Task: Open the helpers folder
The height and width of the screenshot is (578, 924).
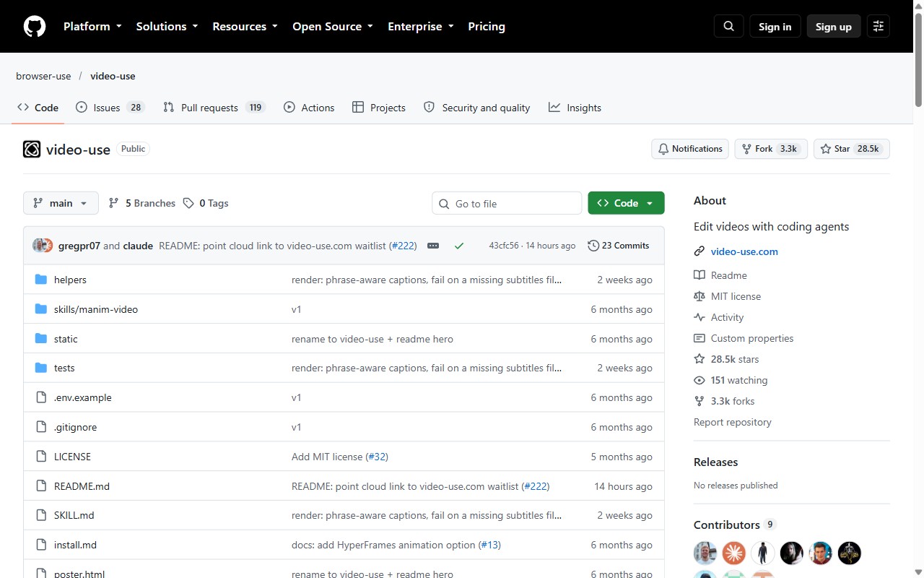Action: click(x=70, y=280)
